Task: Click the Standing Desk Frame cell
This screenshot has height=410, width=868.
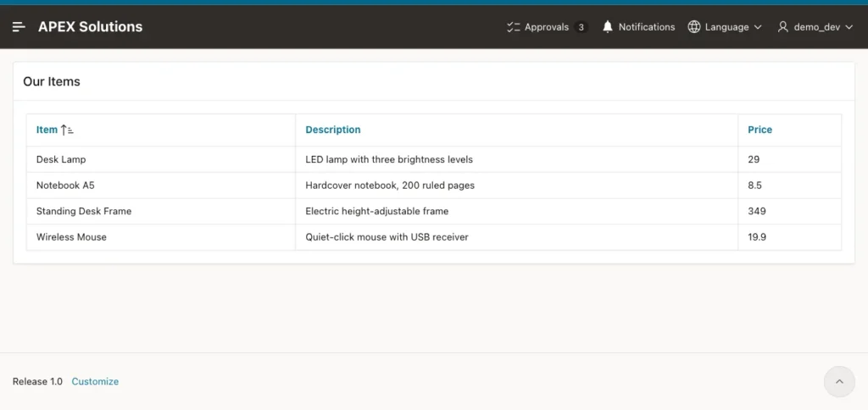Action: coord(161,211)
